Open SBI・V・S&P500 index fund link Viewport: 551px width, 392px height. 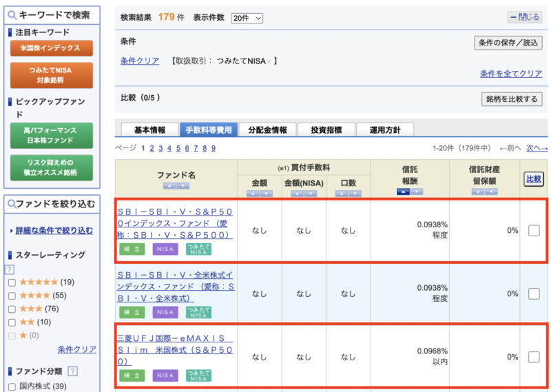click(175, 223)
